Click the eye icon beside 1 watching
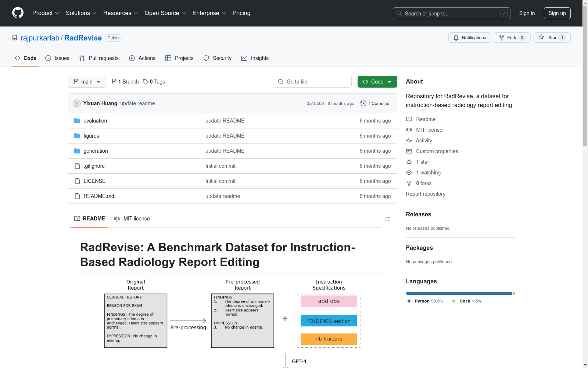Screen dimensions: 588x368 pos(409,173)
